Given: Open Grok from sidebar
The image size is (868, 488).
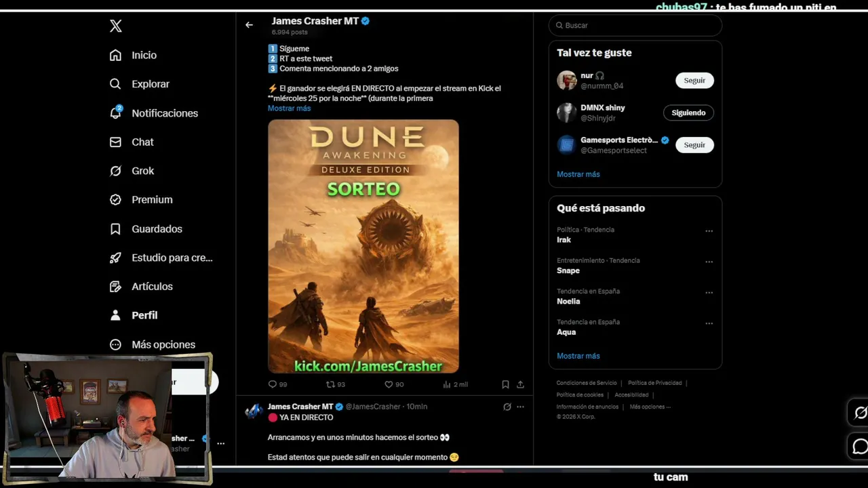Looking at the screenshot, I should [132, 171].
